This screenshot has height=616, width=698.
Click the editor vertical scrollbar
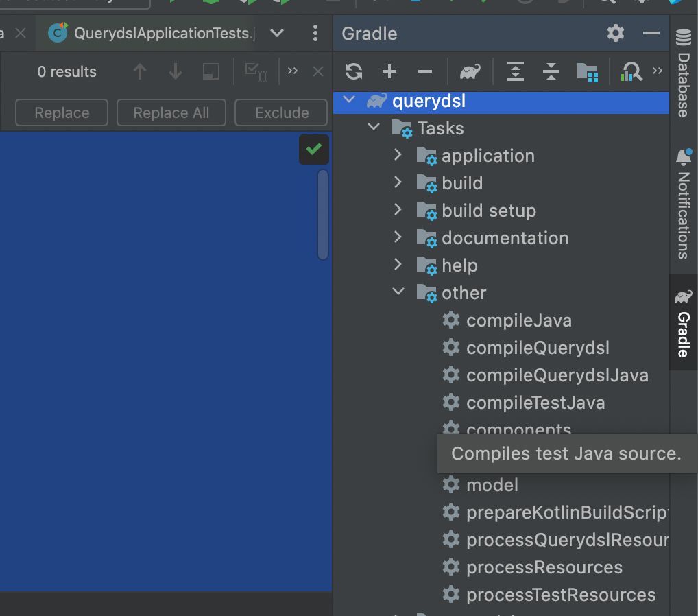(323, 214)
